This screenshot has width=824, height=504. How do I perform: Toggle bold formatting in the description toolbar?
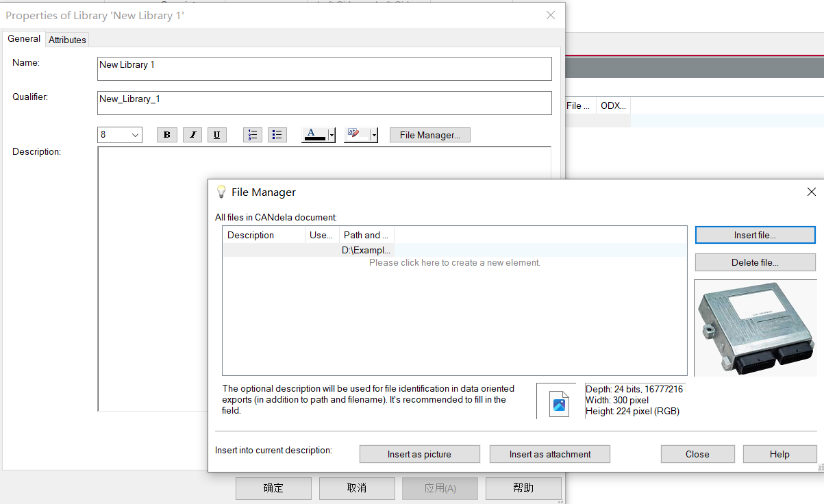pyautogui.click(x=167, y=135)
